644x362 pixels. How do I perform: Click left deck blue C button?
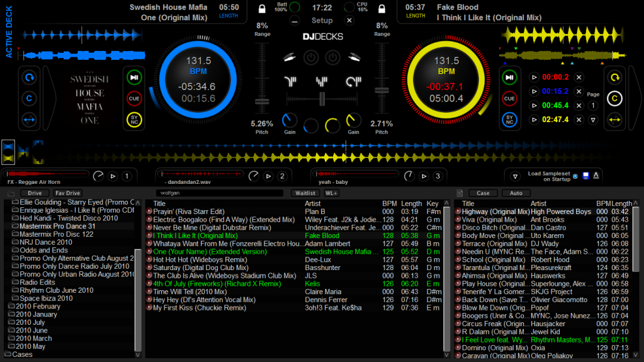[x=29, y=99]
